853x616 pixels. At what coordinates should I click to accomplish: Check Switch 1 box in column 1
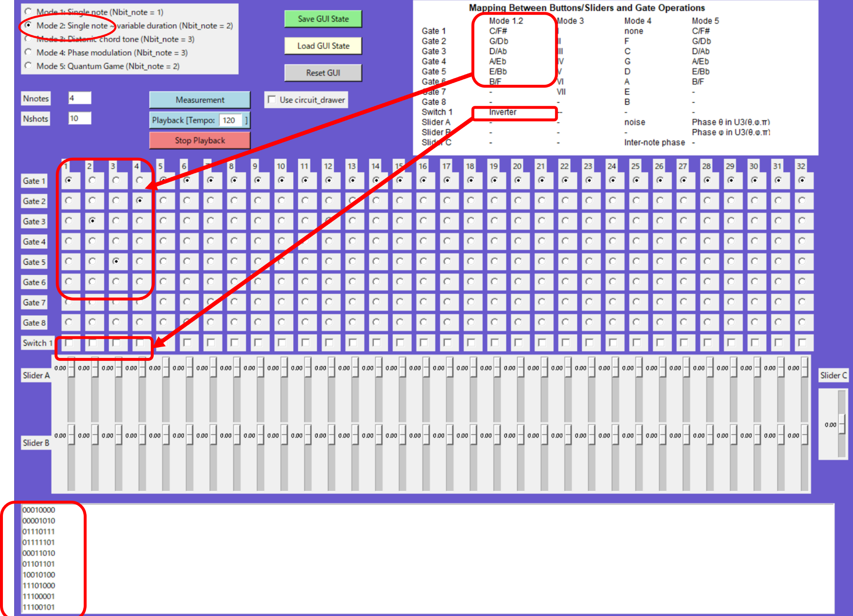[69, 343]
